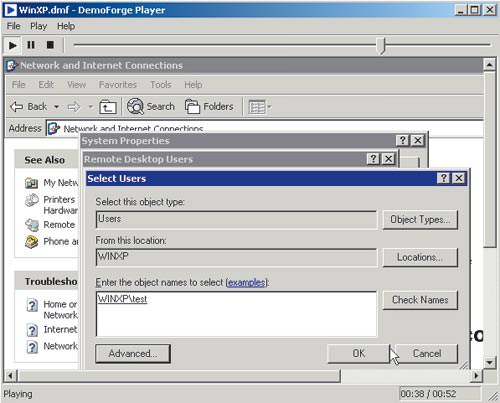Open the Play menu of DemoForge Player

point(38,26)
